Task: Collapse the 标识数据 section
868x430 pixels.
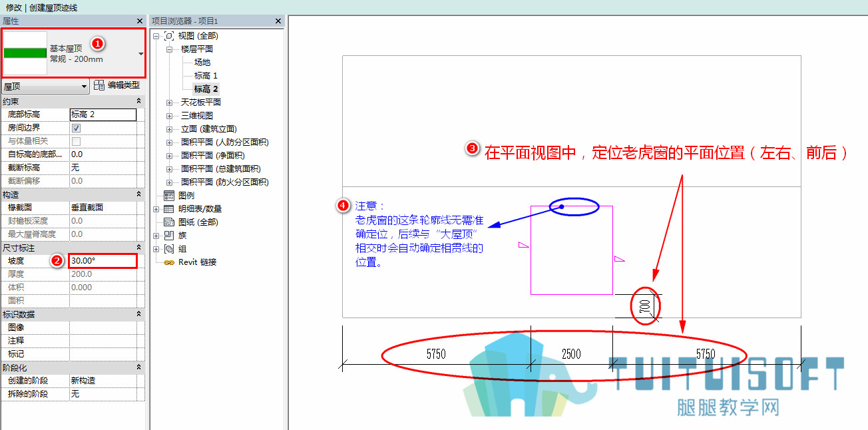Action: coord(138,314)
